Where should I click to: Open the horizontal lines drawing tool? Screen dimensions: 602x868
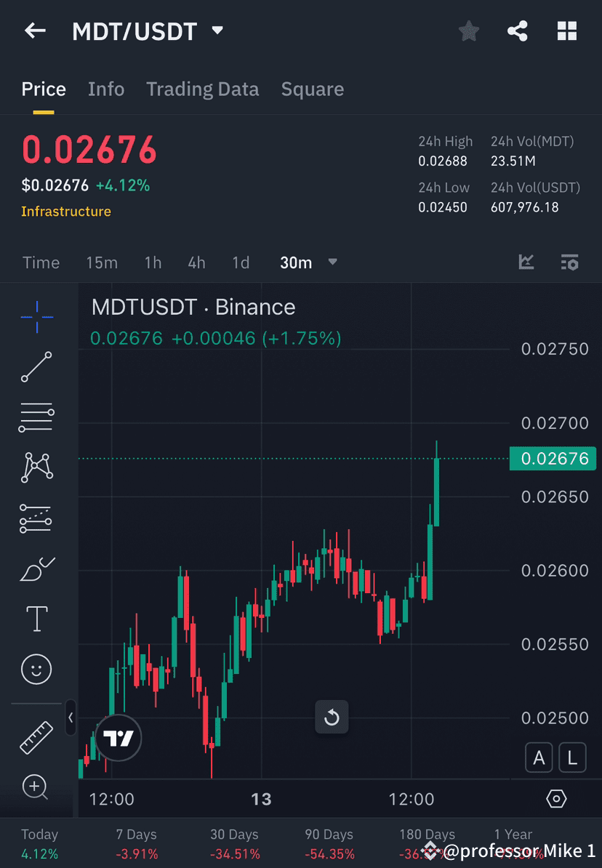[x=36, y=418]
